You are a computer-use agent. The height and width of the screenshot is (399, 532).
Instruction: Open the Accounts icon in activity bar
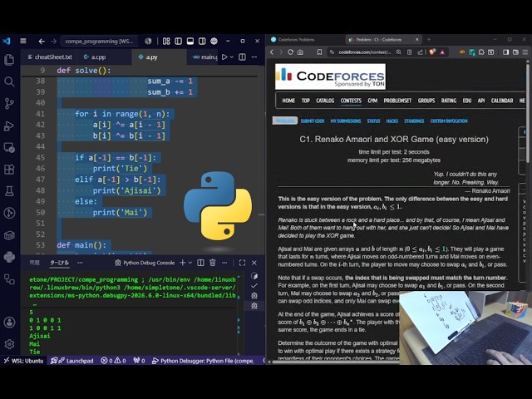pos(9,322)
